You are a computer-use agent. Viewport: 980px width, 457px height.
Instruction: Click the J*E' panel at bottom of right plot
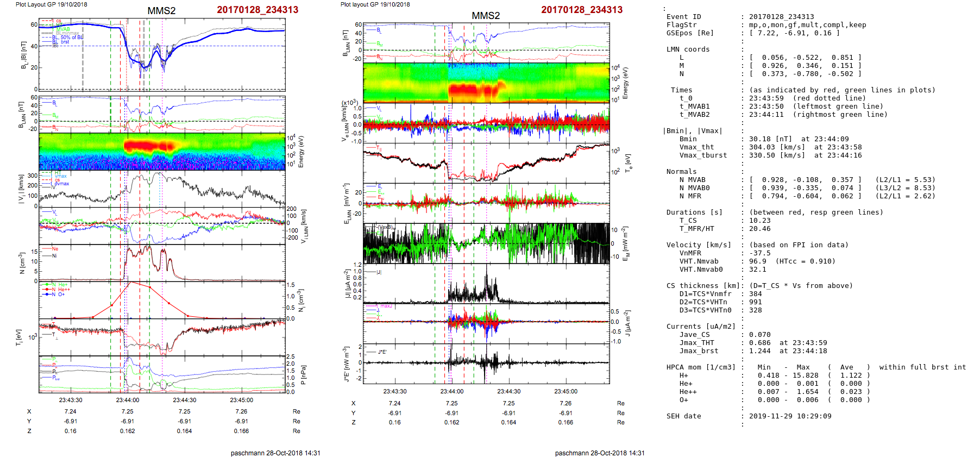pos(486,364)
